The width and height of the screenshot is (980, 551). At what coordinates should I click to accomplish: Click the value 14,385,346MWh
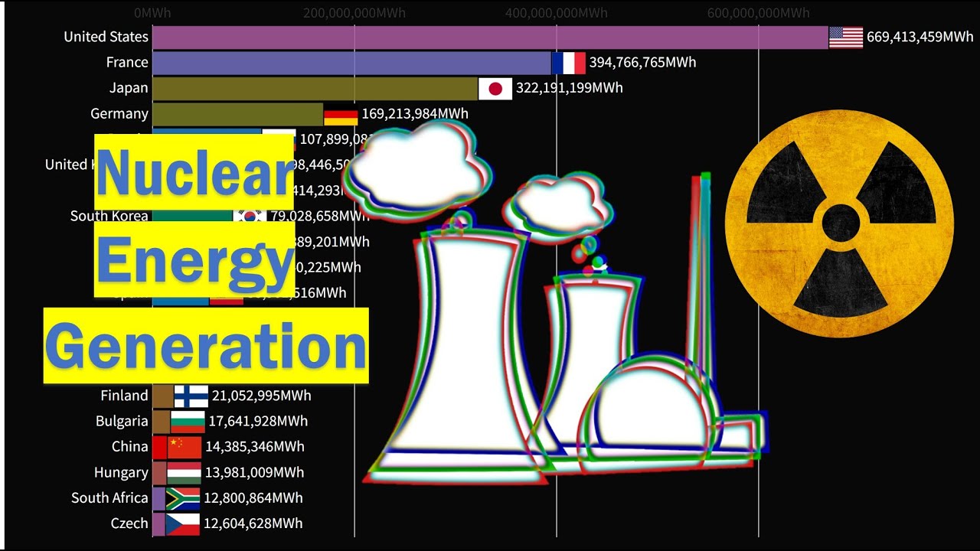pyautogui.click(x=254, y=447)
